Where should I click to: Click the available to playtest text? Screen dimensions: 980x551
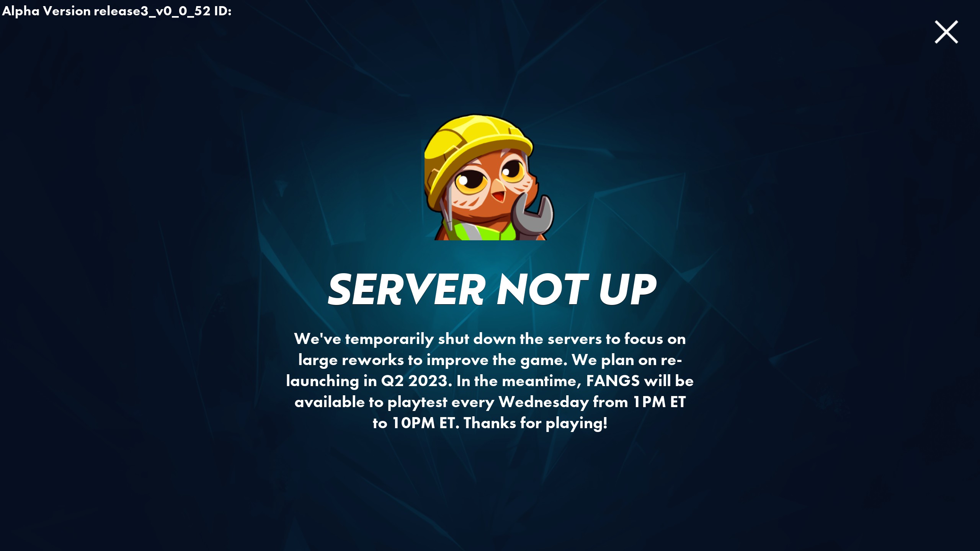pyautogui.click(x=371, y=402)
